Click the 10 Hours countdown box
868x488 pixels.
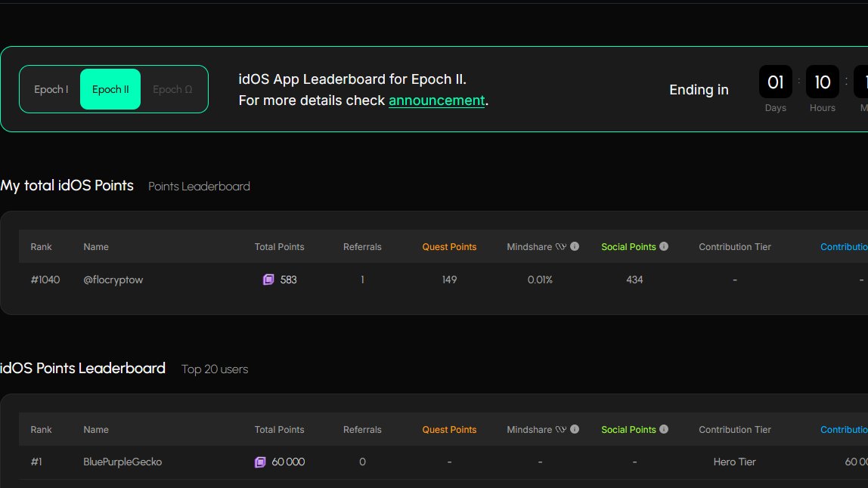coord(823,82)
